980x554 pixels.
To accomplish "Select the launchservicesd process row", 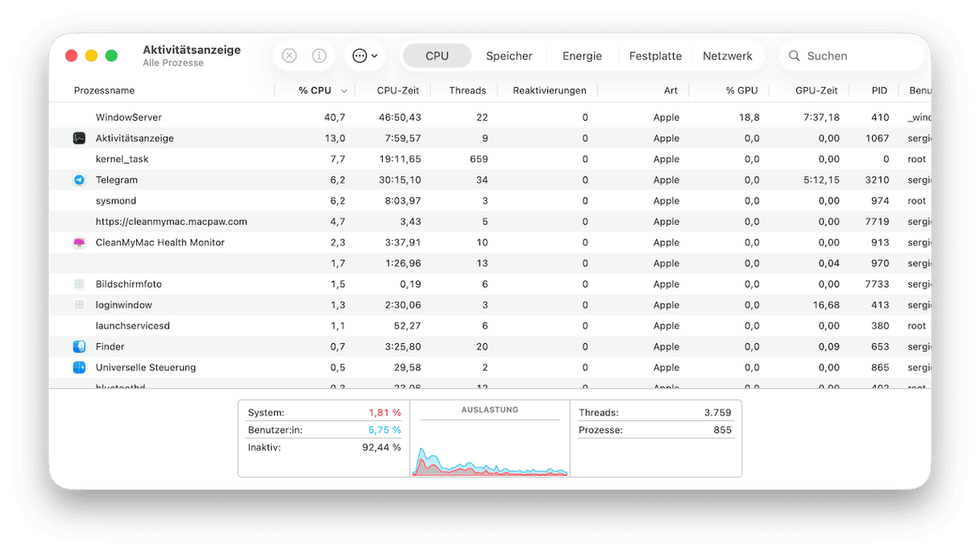I will (490, 326).
